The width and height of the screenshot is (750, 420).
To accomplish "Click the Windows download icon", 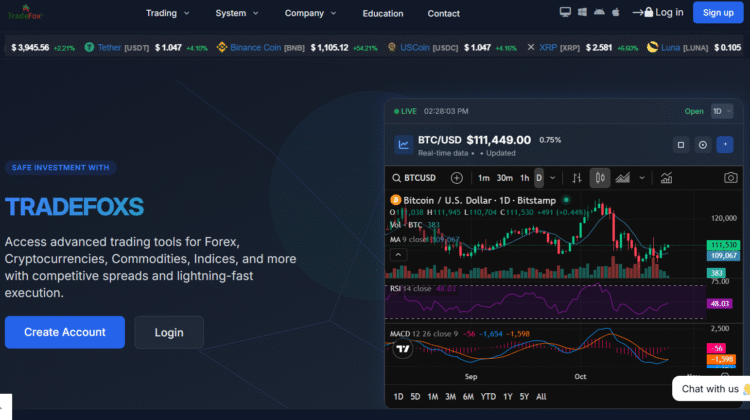I will (582, 13).
